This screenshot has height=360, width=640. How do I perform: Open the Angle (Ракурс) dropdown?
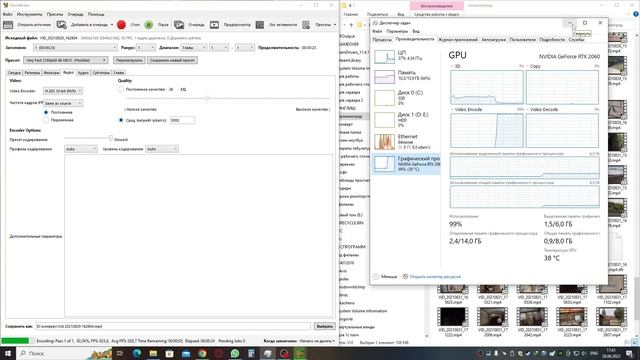(x=146, y=48)
